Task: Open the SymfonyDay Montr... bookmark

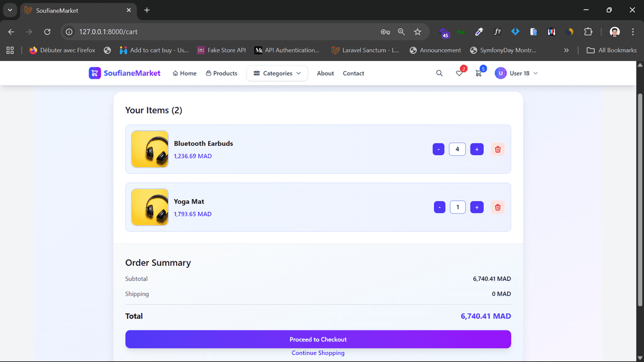Action: (x=503, y=50)
